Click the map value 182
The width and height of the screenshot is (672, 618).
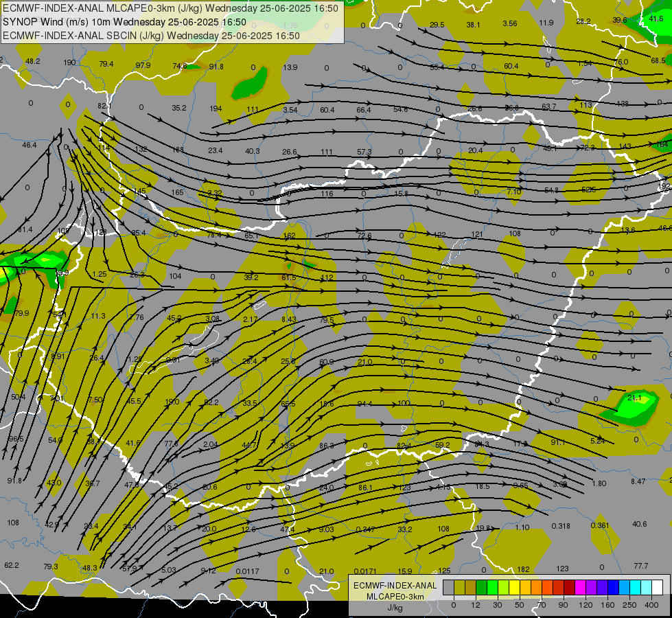(x=523, y=569)
